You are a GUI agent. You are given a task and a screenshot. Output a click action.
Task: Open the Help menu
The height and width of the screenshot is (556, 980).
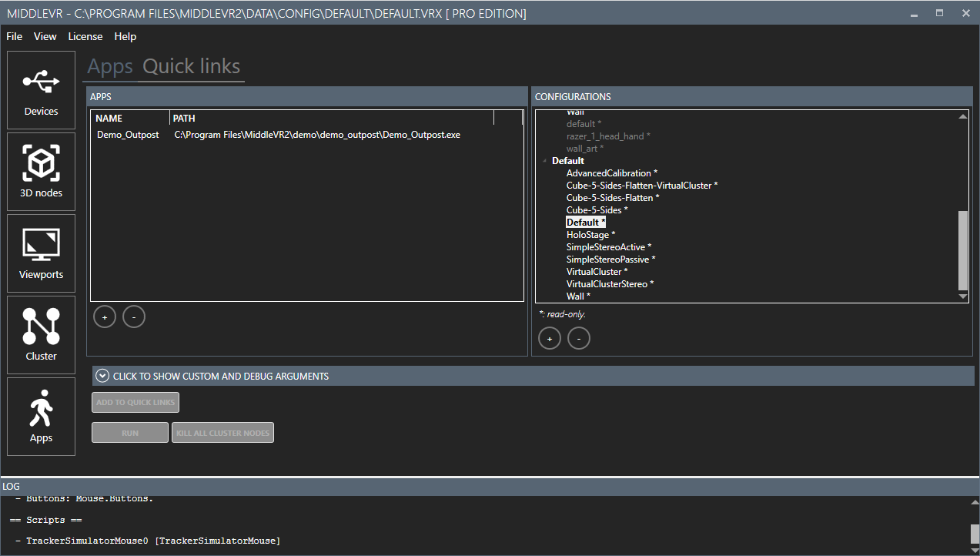125,36
